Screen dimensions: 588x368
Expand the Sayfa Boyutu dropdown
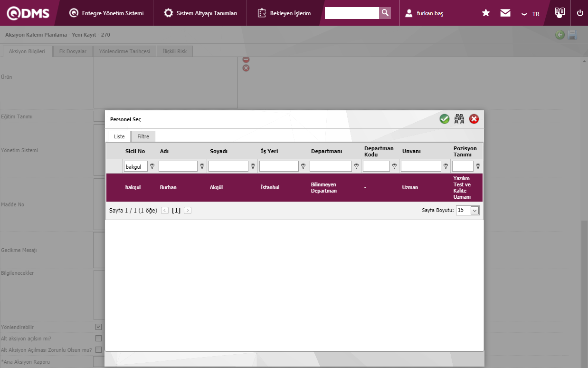(x=474, y=211)
